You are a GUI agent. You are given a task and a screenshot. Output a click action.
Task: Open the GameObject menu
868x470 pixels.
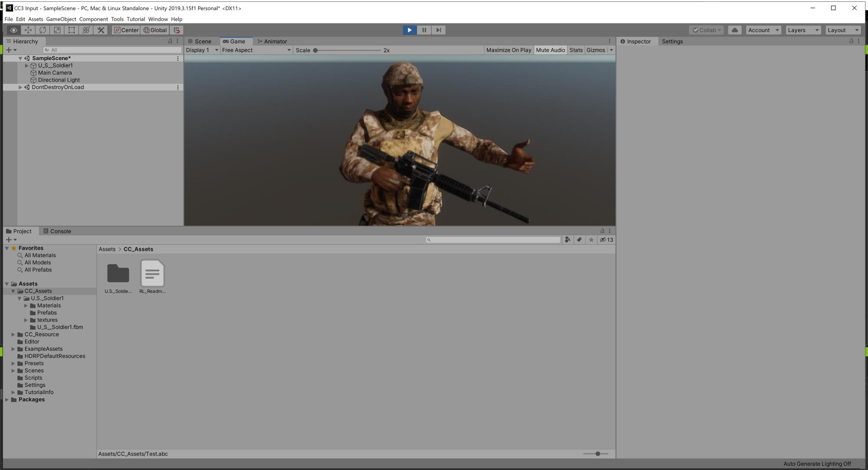tap(61, 19)
